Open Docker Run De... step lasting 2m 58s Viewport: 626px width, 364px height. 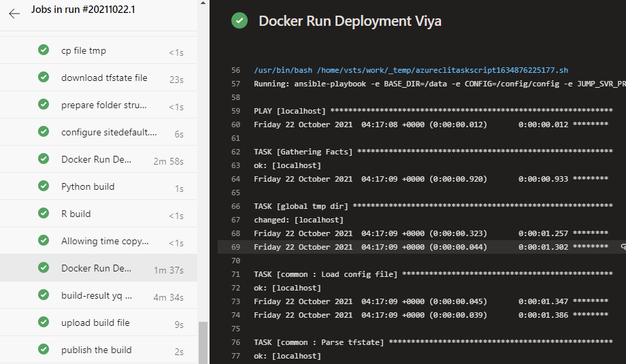coord(99,159)
